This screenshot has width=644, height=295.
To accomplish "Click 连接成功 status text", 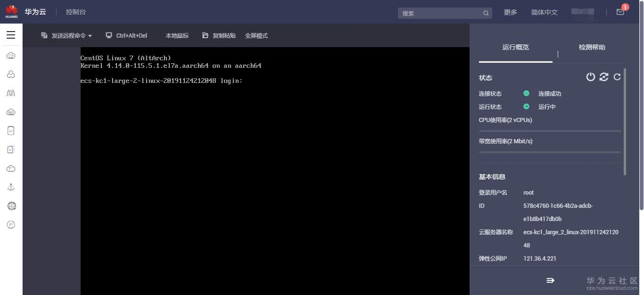I will [x=550, y=94].
